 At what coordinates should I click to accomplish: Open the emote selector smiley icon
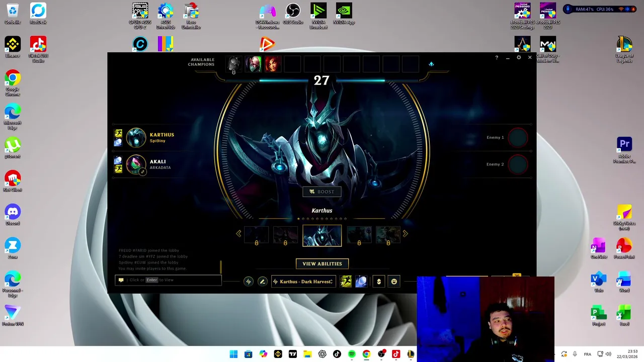[394, 282]
